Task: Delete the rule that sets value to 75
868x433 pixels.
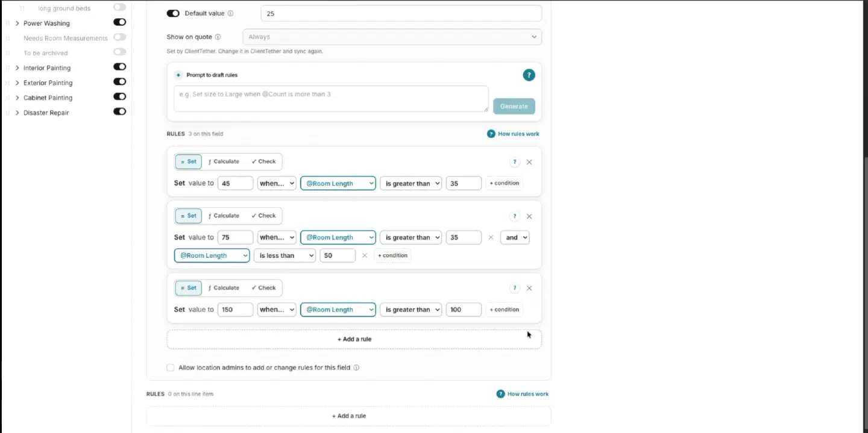Action: tap(529, 216)
